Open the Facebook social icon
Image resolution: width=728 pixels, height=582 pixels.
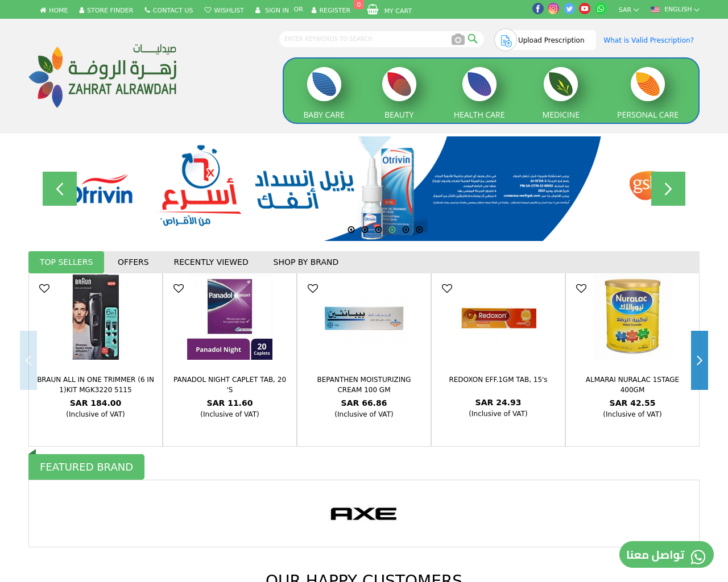coord(537,9)
